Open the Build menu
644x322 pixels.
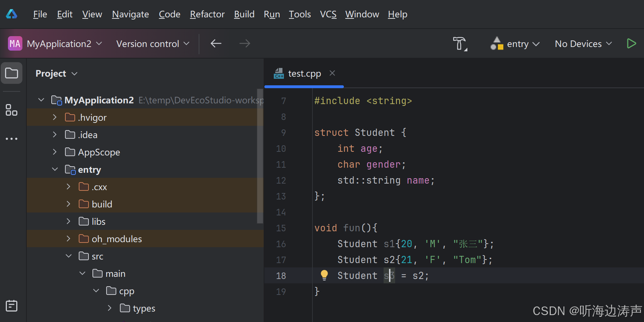click(244, 14)
